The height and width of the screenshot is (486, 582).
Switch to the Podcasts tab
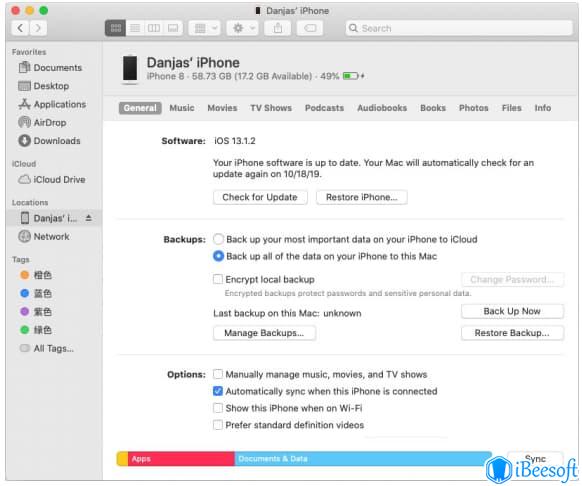coord(324,108)
